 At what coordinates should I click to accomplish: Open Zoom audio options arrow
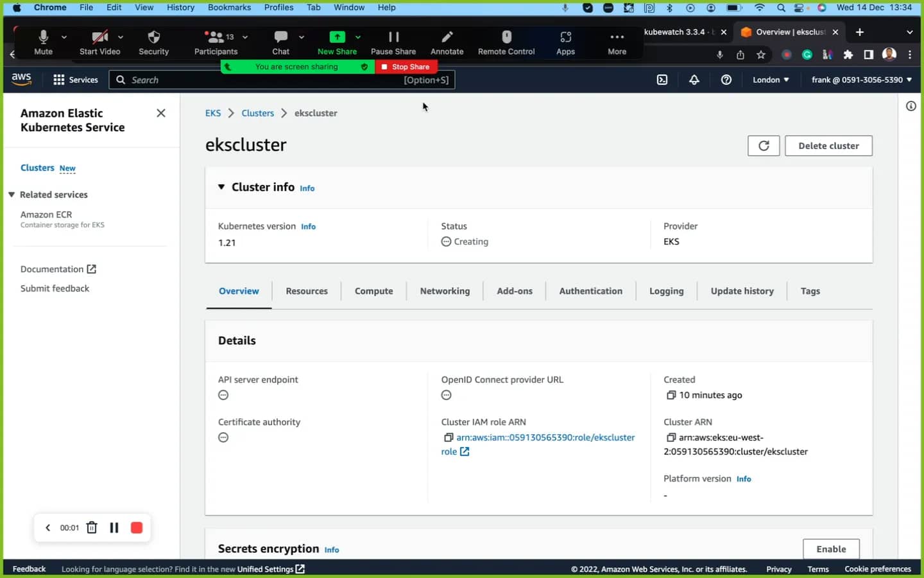coord(64,37)
